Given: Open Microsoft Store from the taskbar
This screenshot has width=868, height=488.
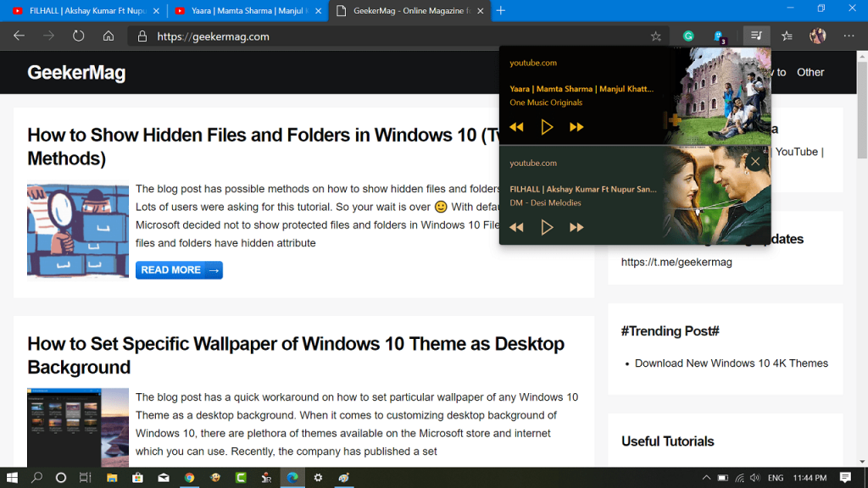Looking at the screenshot, I should pyautogui.click(x=137, y=478).
